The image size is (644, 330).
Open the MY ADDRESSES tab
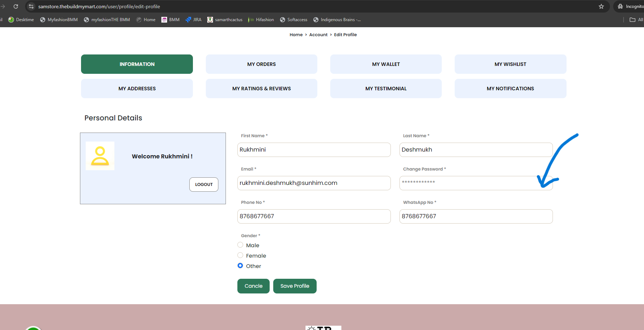137,89
